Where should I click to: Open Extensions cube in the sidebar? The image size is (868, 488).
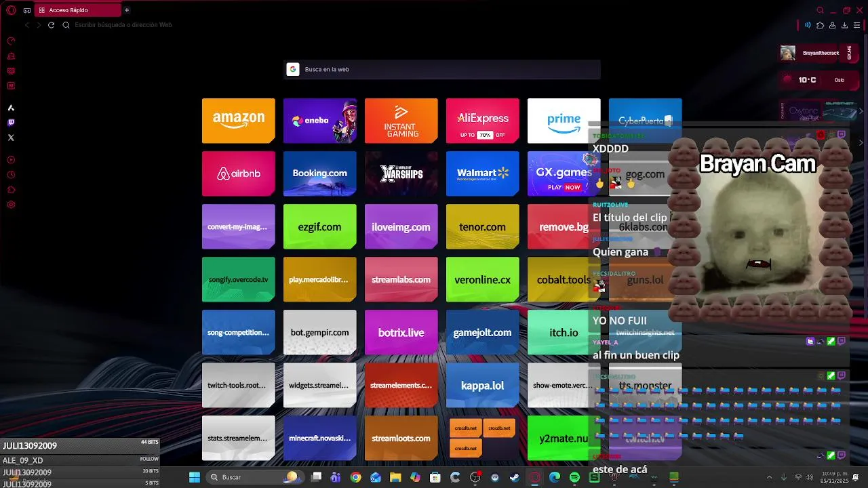pyautogui.click(x=11, y=190)
